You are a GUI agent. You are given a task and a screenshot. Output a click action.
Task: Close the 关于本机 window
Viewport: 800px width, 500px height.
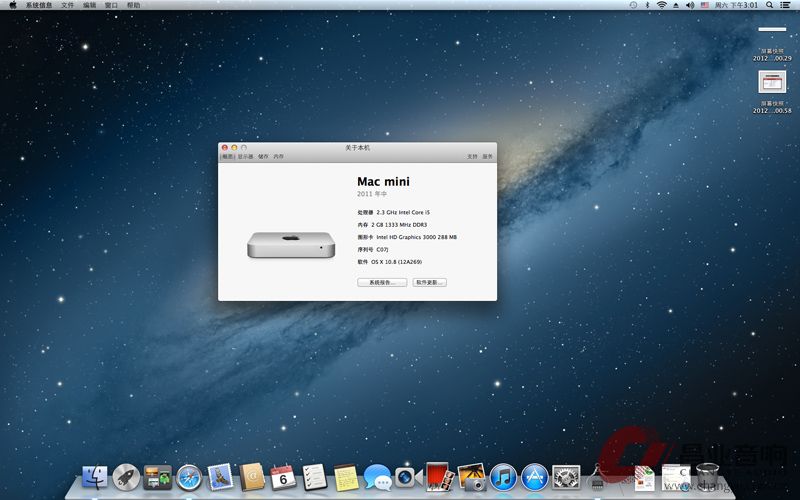[x=224, y=147]
